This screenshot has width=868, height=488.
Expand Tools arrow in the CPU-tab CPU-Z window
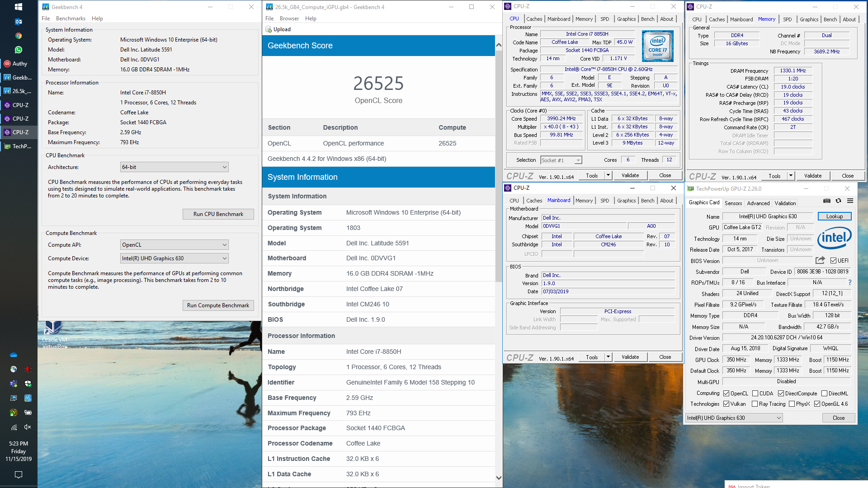tap(609, 175)
